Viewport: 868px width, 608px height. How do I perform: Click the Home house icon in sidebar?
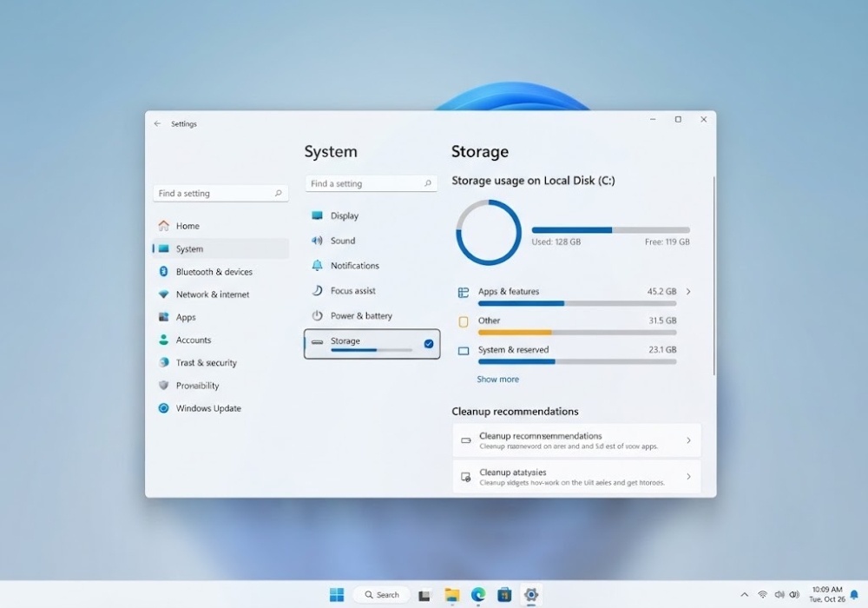163,225
